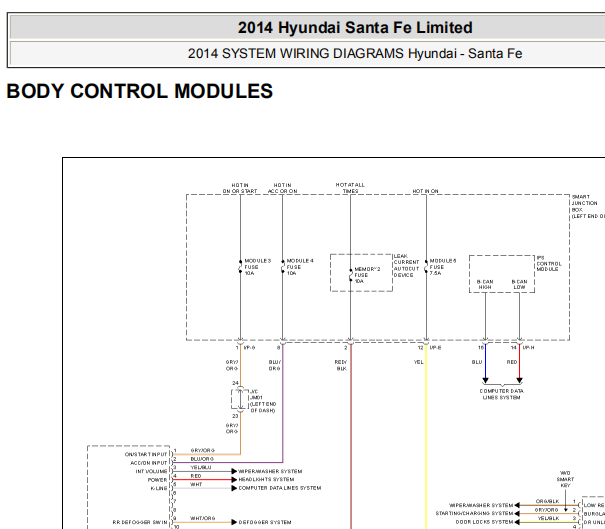
Task: Click the "SMART JUNCTION BOX" label
Action: (584, 203)
